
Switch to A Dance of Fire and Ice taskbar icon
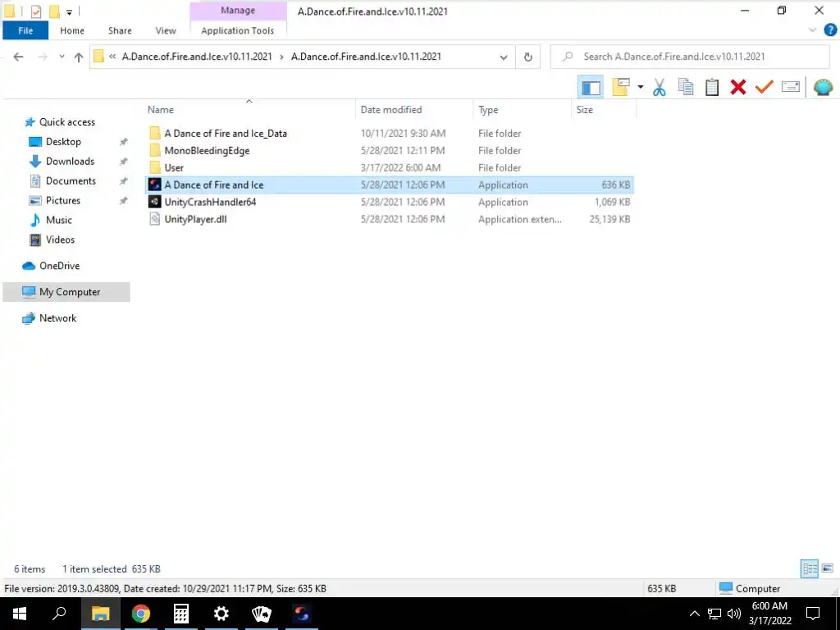302,614
